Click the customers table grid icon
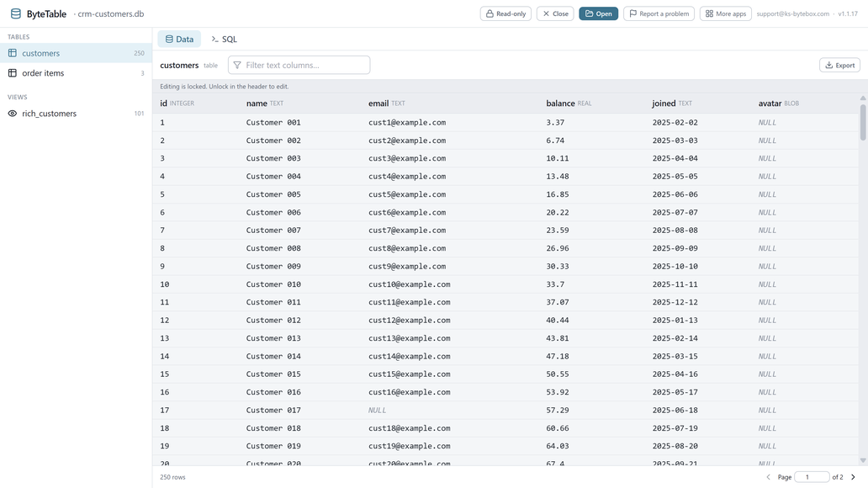Screen dimensions: 868x488 coord(12,53)
